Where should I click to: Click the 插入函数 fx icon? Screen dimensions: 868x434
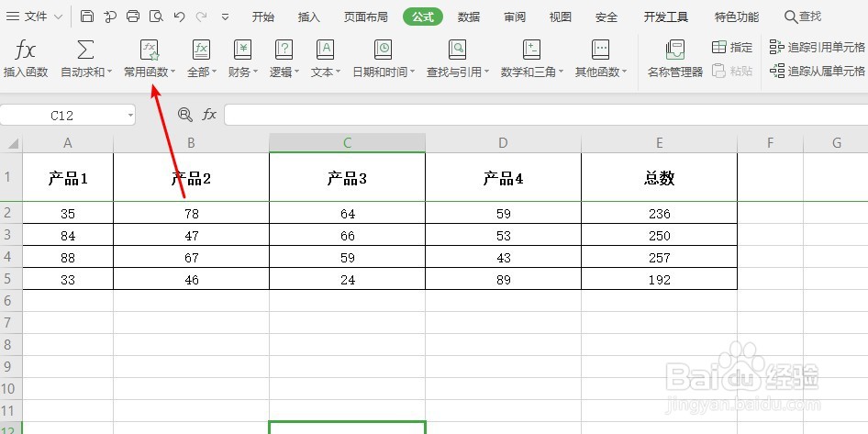pos(26,50)
